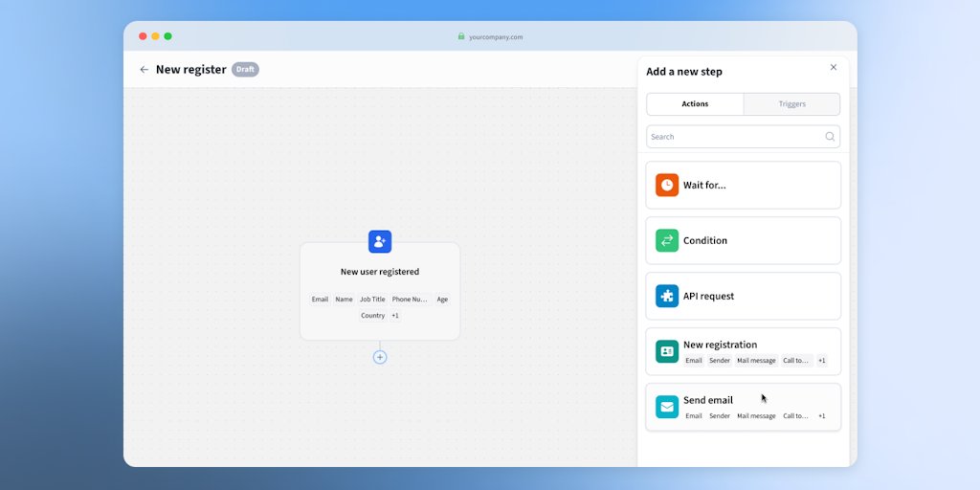Click the orange clock Wait for icon
Image resolution: width=980 pixels, height=490 pixels.
click(x=667, y=185)
